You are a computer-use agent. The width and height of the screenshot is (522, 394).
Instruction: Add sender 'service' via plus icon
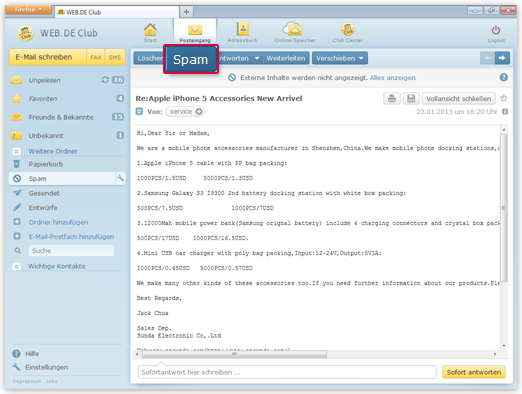pyautogui.click(x=199, y=111)
